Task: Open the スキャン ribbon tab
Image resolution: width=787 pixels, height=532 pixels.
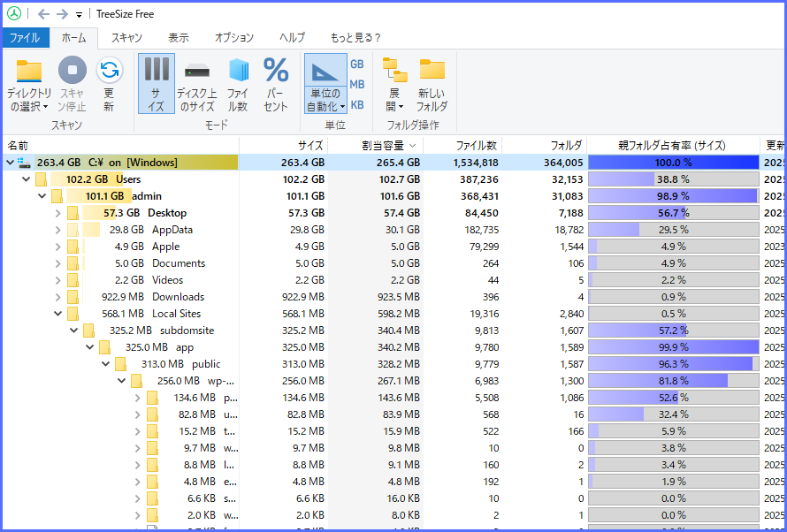Action: click(x=126, y=37)
